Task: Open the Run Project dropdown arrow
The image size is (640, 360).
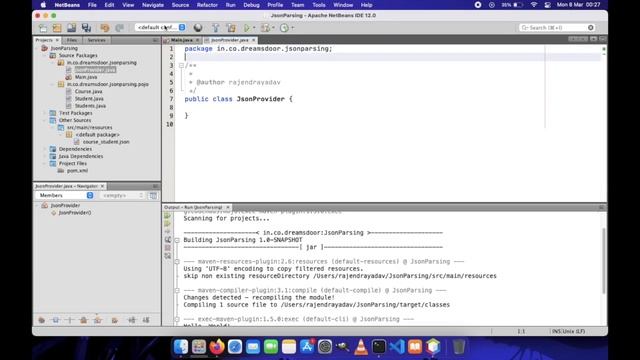Action: tap(254, 28)
